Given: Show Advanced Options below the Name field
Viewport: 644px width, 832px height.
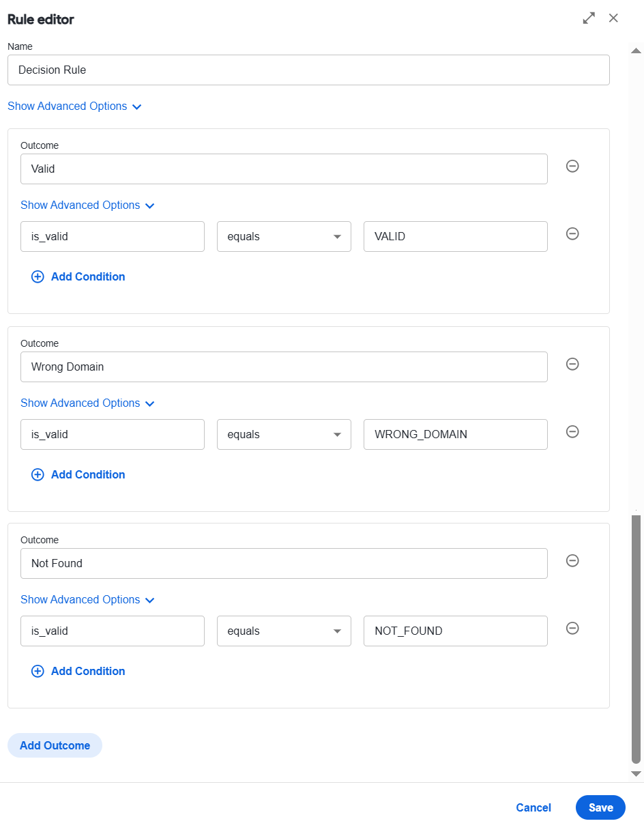Looking at the screenshot, I should tap(74, 106).
